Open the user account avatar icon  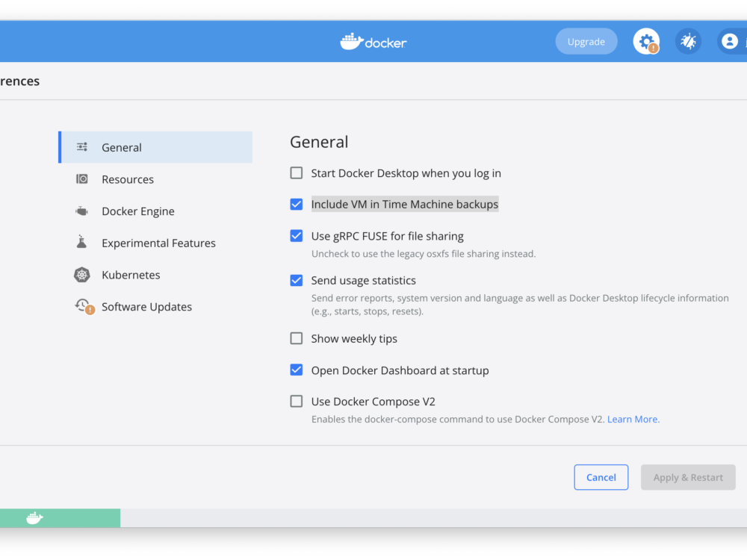pyautogui.click(x=729, y=42)
